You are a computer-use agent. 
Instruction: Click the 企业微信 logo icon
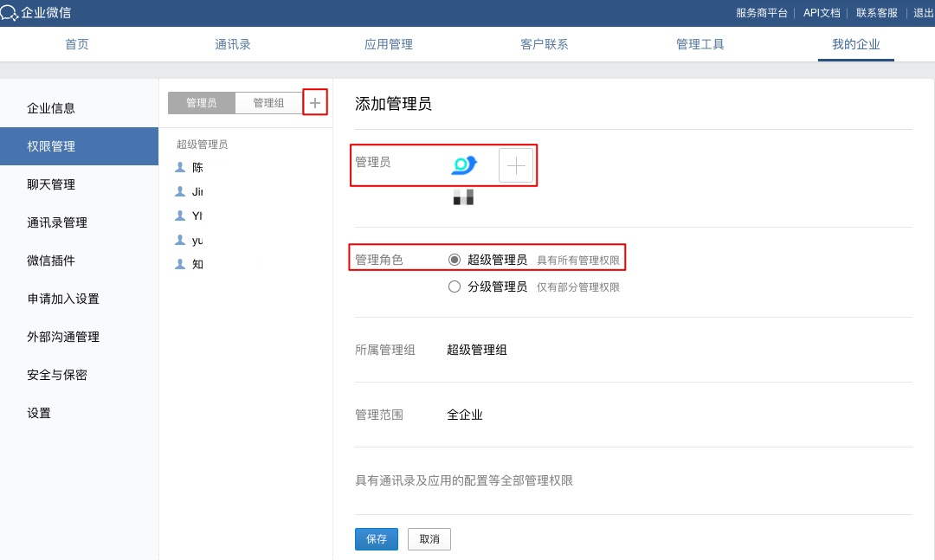(10, 12)
